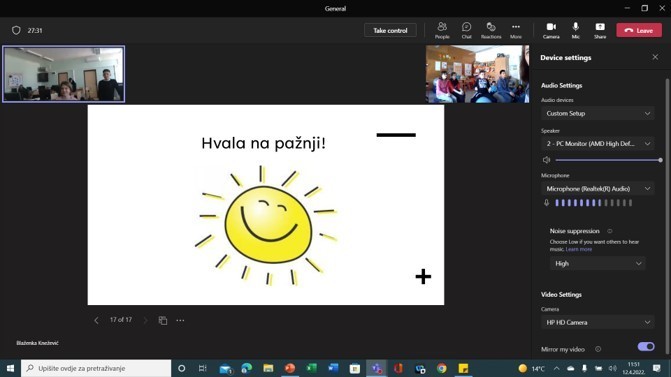Close the Device settings panel

(x=655, y=57)
